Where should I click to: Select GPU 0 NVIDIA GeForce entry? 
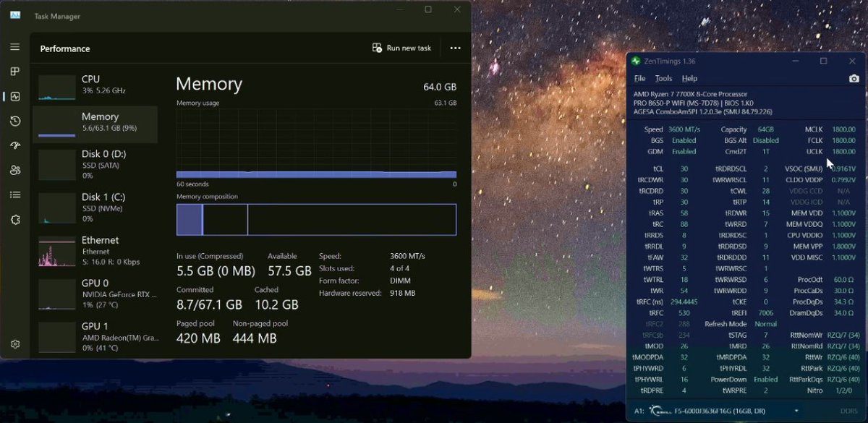[95, 294]
